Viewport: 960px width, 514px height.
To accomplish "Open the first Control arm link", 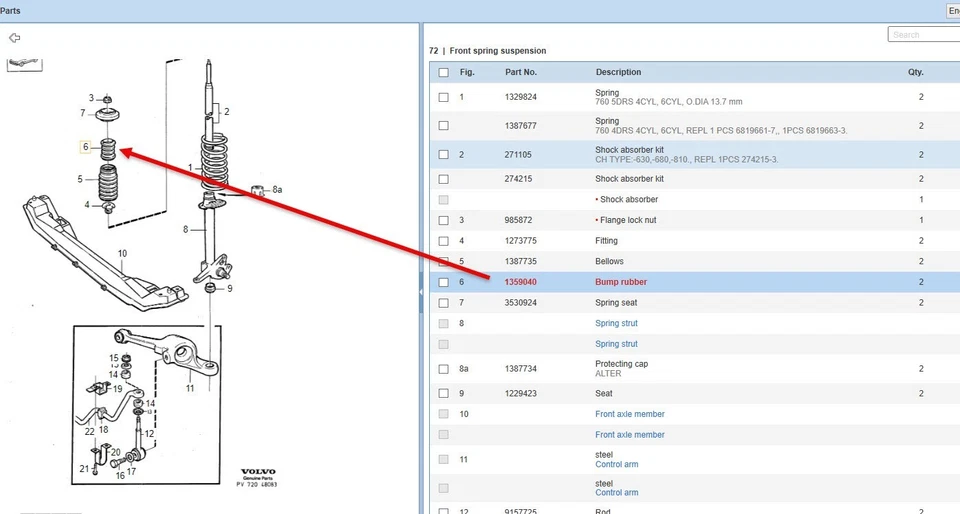I will coord(617,464).
